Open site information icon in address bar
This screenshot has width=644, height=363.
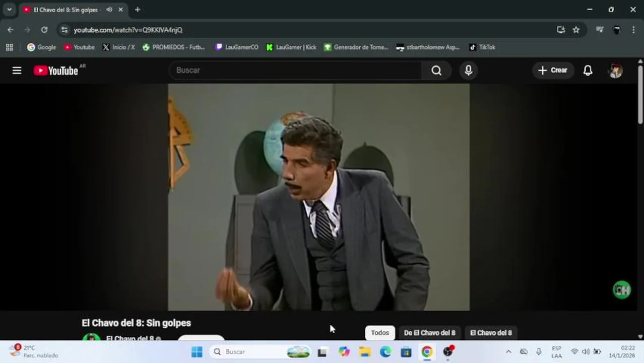[64, 30]
